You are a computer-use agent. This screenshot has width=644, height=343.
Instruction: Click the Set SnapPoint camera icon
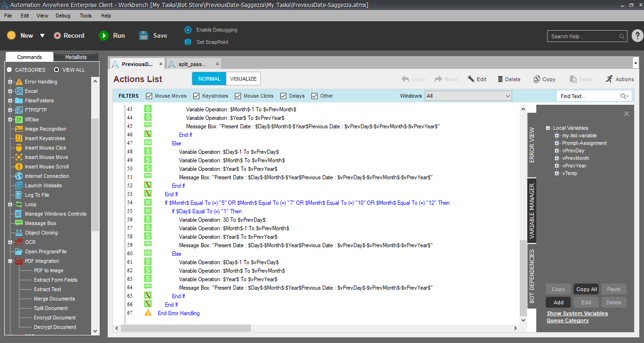(x=188, y=42)
